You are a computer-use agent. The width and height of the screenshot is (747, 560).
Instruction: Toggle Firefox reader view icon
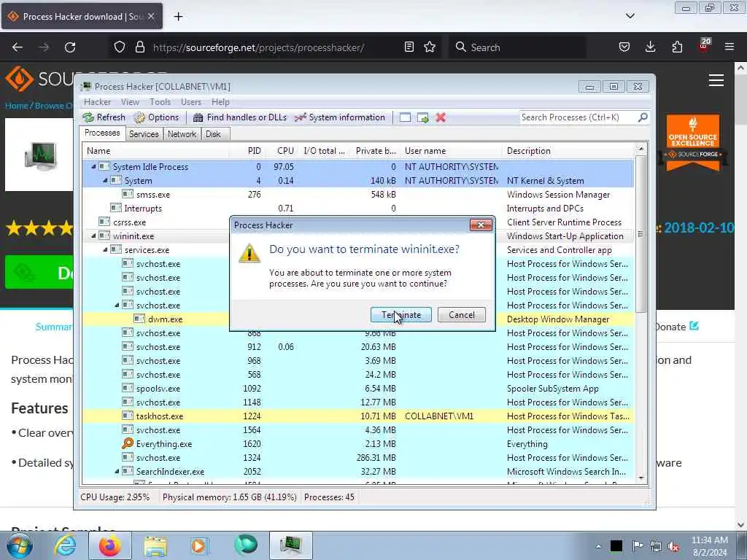[x=409, y=47]
